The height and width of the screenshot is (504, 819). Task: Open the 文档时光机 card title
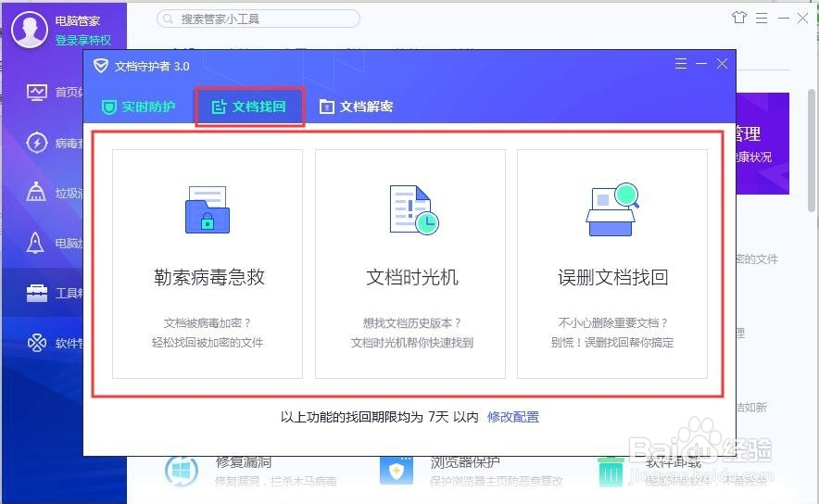pyautogui.click(x=412, y=277)
